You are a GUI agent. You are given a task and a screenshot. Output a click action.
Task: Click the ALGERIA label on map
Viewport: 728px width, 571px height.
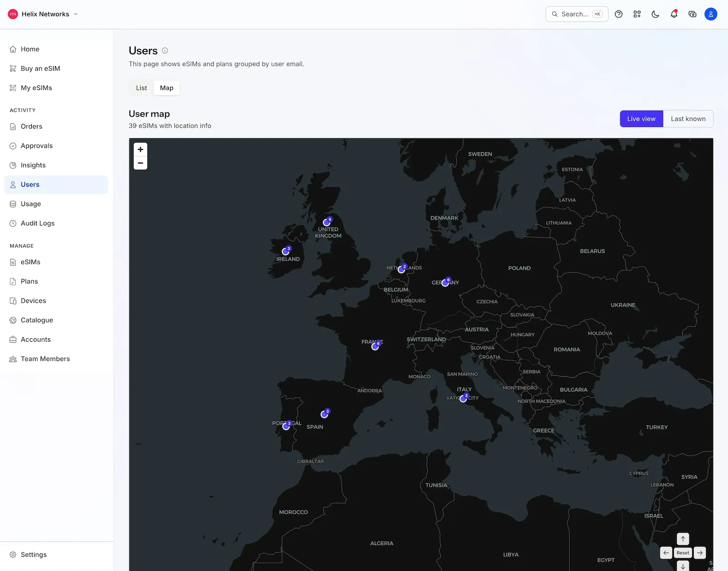382,543
